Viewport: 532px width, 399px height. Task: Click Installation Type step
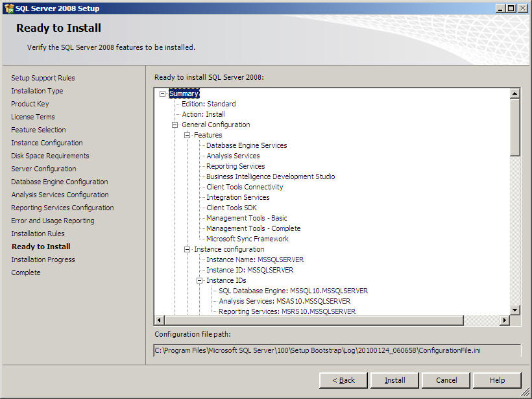tap(37, 91)
